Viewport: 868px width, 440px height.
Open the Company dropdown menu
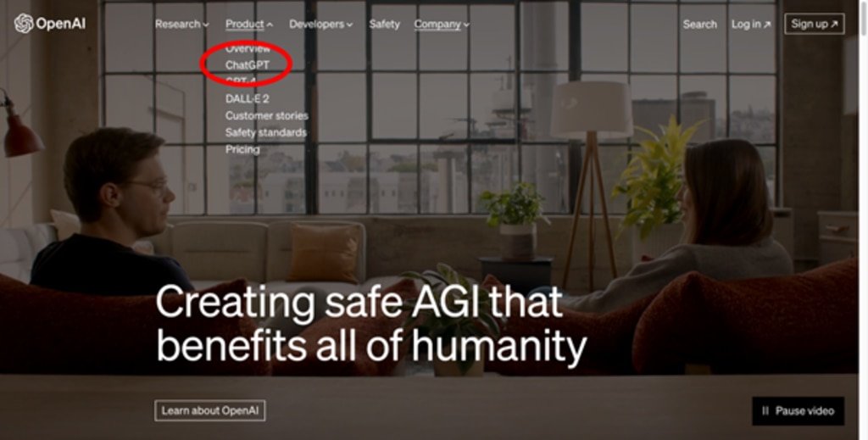(x=442, y=25)
